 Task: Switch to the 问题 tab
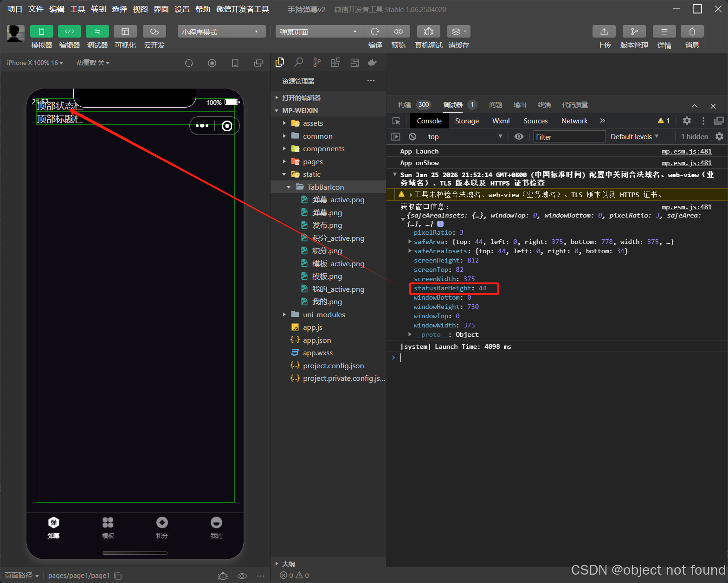(x=496, y=105)
